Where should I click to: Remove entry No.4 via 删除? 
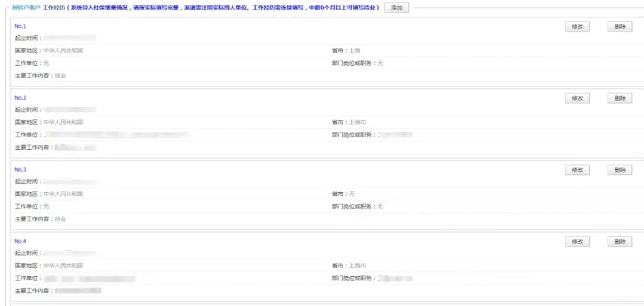[x=620, y=242]
